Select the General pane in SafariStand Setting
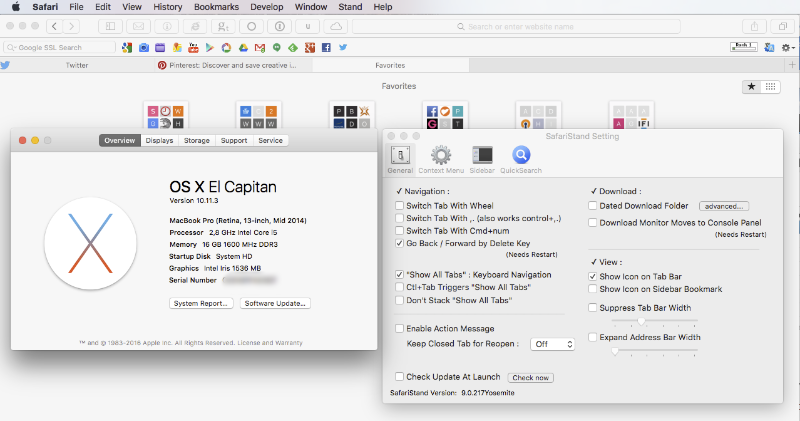 (x=400, y=159)
